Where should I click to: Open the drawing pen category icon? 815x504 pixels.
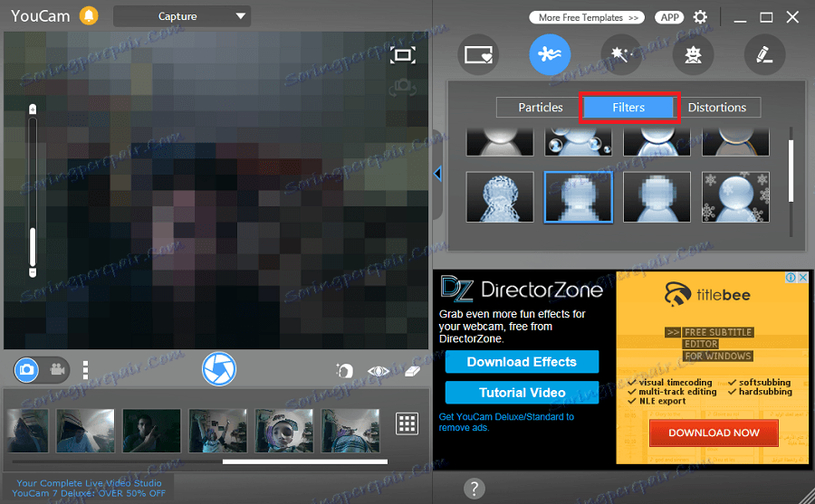pos(764,54)
